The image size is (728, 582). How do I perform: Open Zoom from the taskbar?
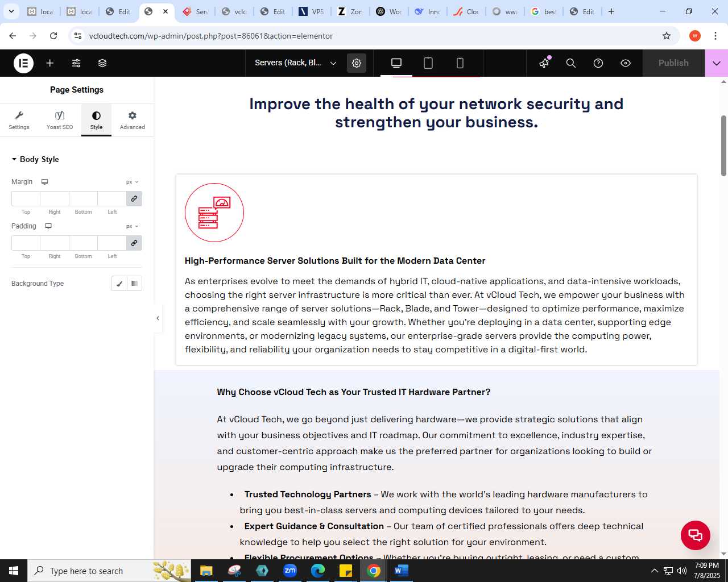290,571
